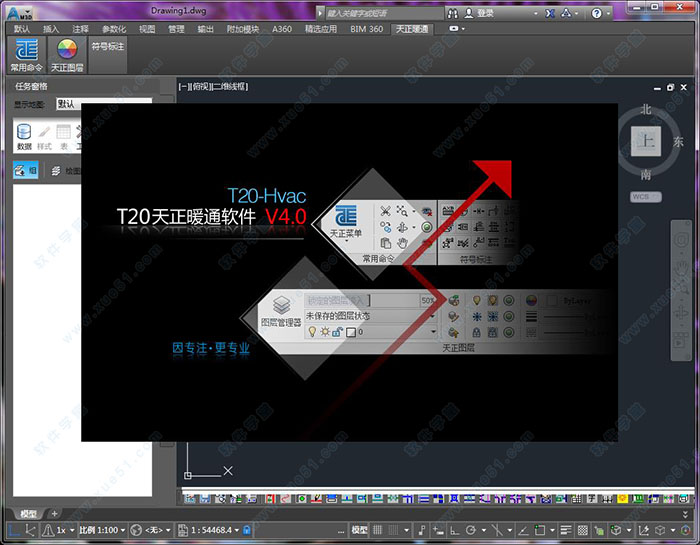Click the 表 table icon in task pane
The height and width of the screenshot is (545, 700).
click(x=63, y=137)
